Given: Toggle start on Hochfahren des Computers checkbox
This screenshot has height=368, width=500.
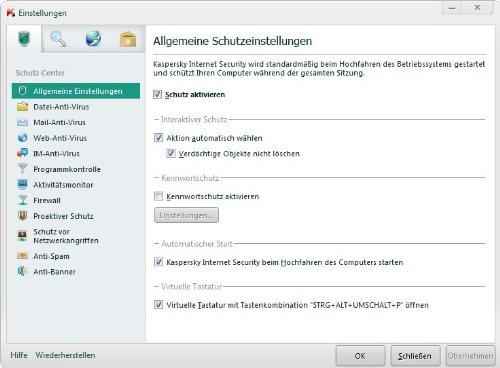Looking at the screenshot, I should [x=158, y=262].
